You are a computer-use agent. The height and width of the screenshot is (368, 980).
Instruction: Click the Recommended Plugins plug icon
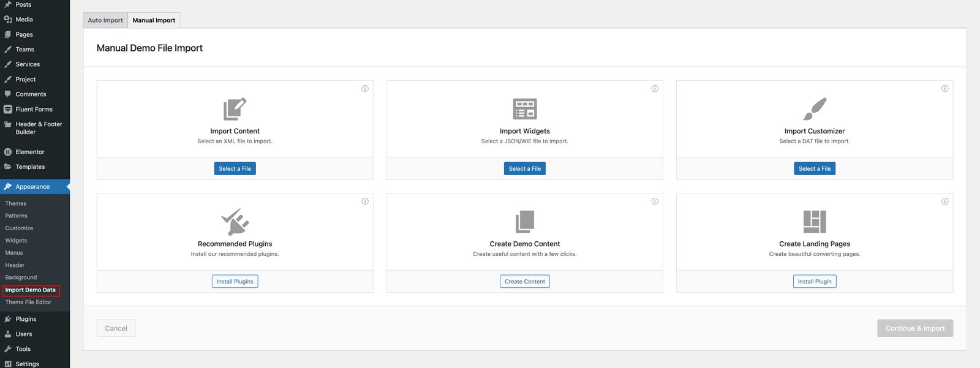coord(235,222)
